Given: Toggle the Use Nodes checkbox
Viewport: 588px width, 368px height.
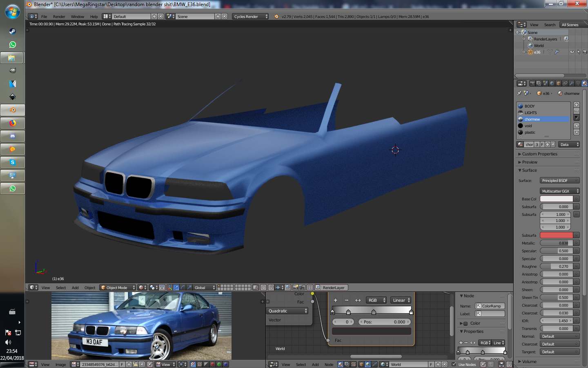Looking at the screenshot, I should click(x=454, y=364).
